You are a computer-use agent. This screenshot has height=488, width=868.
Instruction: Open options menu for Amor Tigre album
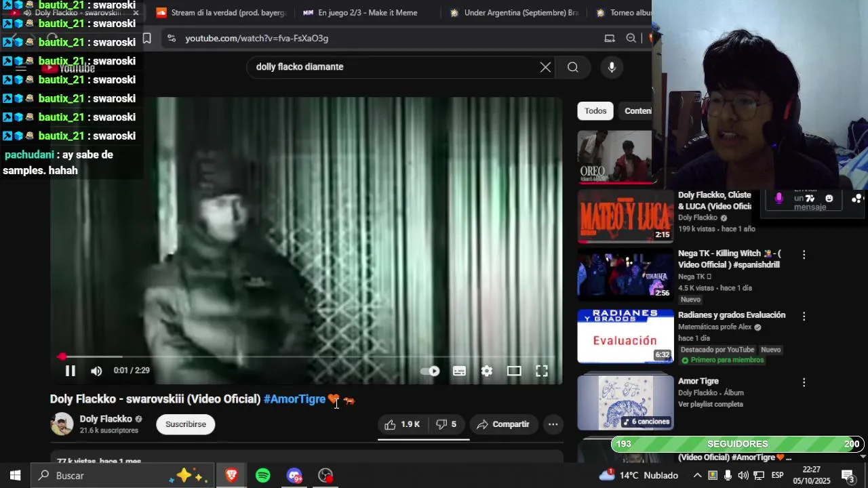click(804, 382)
